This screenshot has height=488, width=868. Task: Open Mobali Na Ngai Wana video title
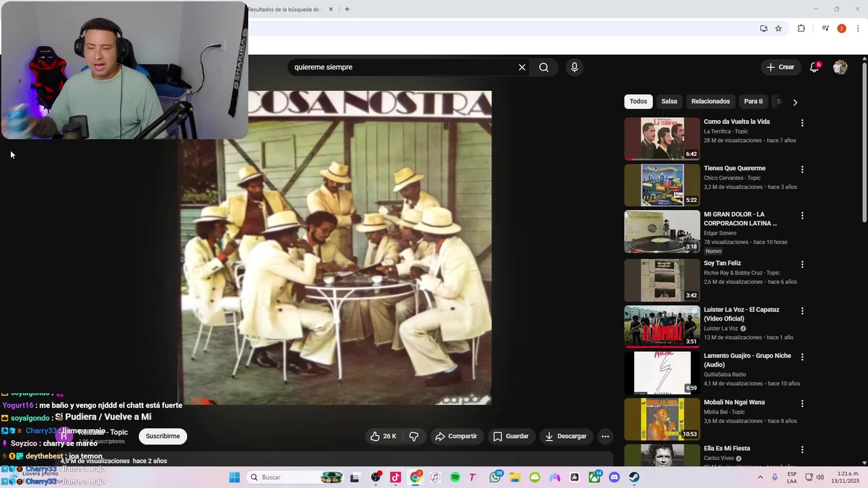pyautogui.click(x=734, y=402)
